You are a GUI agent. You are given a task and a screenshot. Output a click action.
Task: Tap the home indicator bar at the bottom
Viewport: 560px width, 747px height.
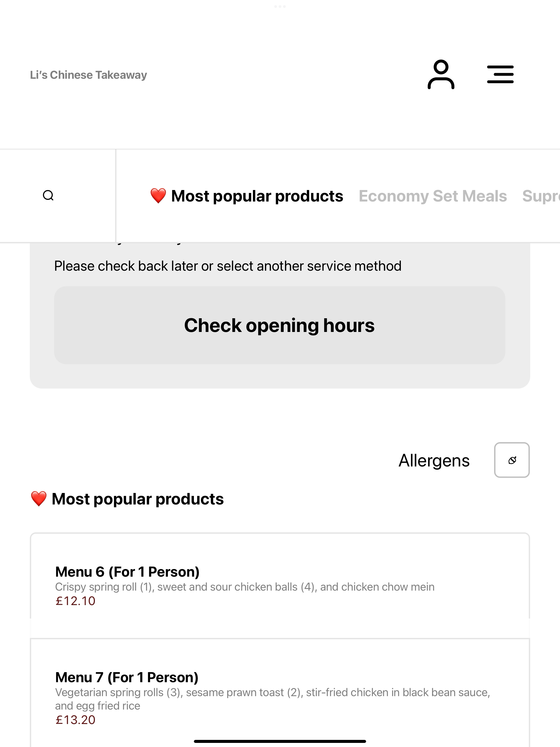(x=280, y=741)
